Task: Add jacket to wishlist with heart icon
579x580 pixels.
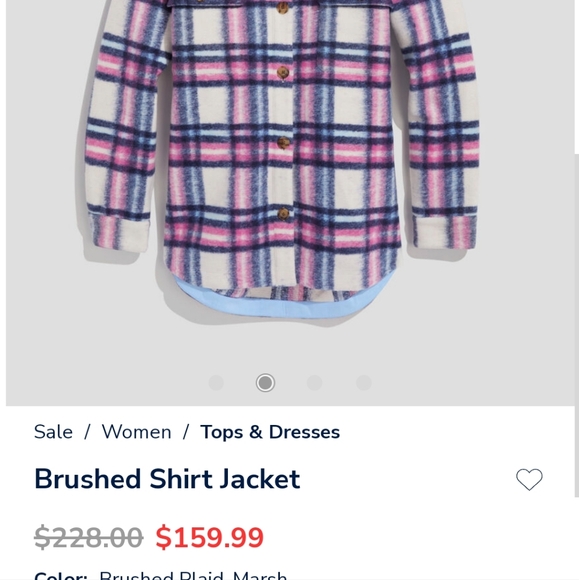Action: click(x=529, y=479)
